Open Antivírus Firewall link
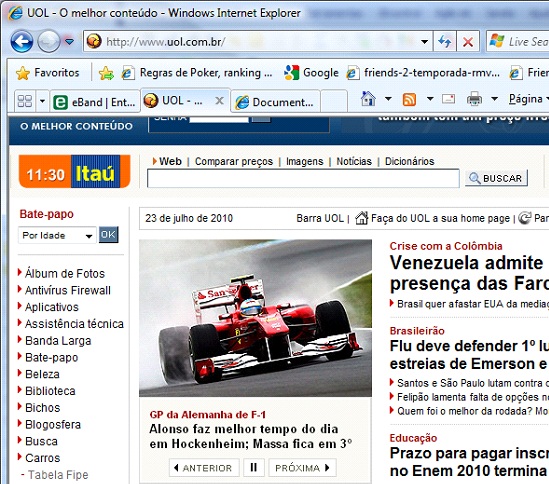 point(68,290)
